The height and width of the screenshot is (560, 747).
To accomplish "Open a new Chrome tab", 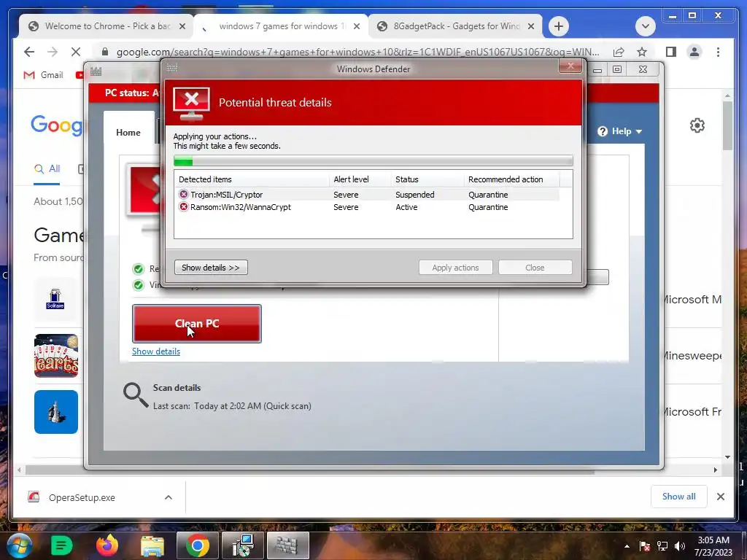I will pyautogui.click(x=558, y=26).
